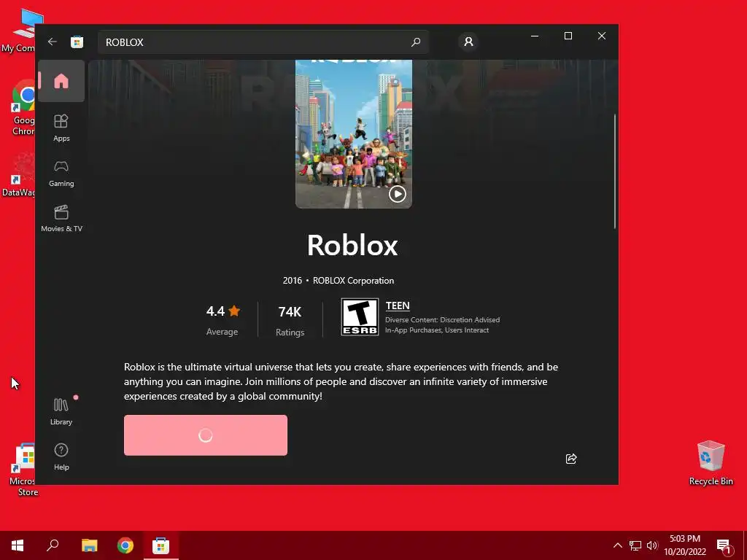Viewport: 747px width, 560px height.
Task: Click the Roblox description paragraph
Action: click(x=341, y=381)
